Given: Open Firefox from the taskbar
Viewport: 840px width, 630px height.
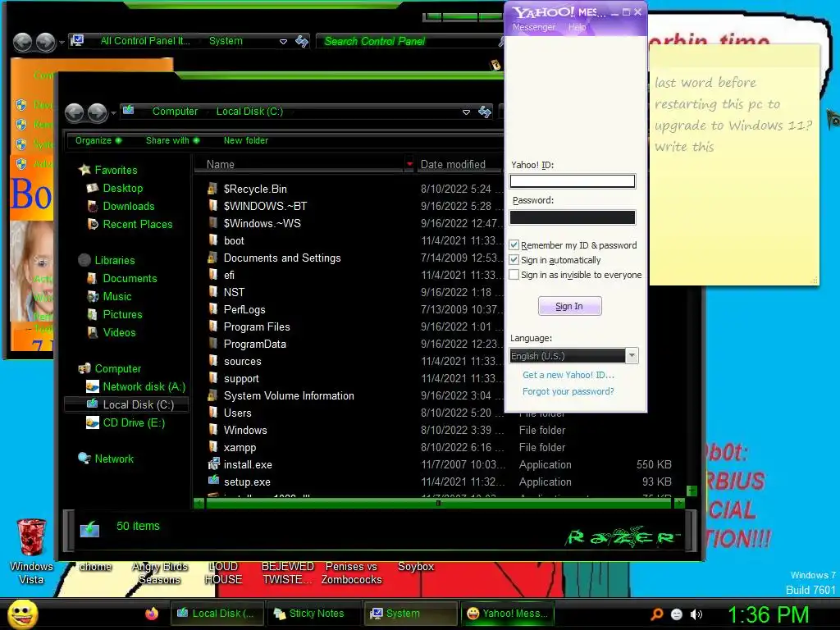Looking at the screenshot, I should click(152, 614).
